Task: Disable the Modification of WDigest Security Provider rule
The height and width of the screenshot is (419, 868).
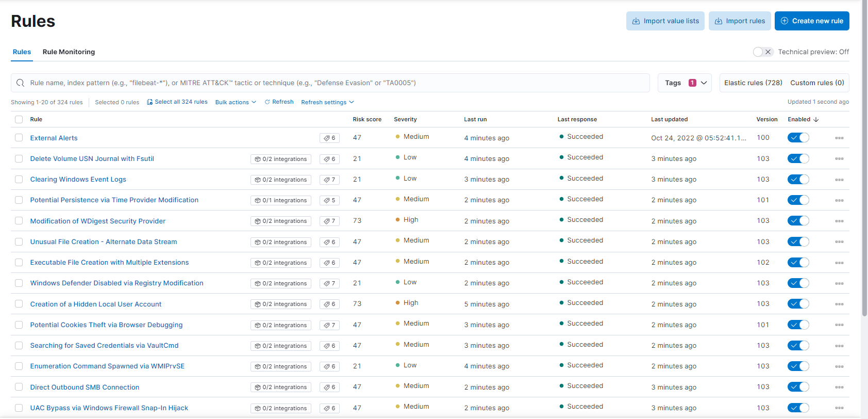Action: click(x=798, y=221)
